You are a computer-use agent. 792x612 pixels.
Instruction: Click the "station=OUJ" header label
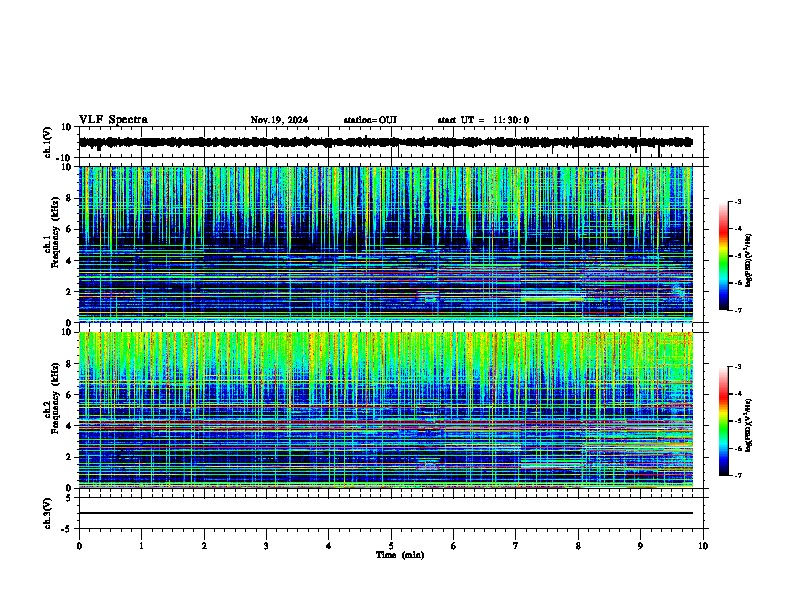click(370, 120)
